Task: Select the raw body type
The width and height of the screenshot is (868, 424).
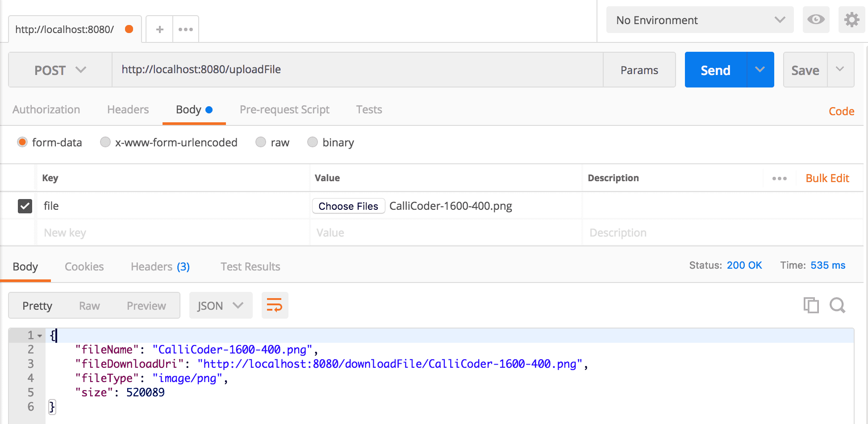Action: click(x=261, y=142)
